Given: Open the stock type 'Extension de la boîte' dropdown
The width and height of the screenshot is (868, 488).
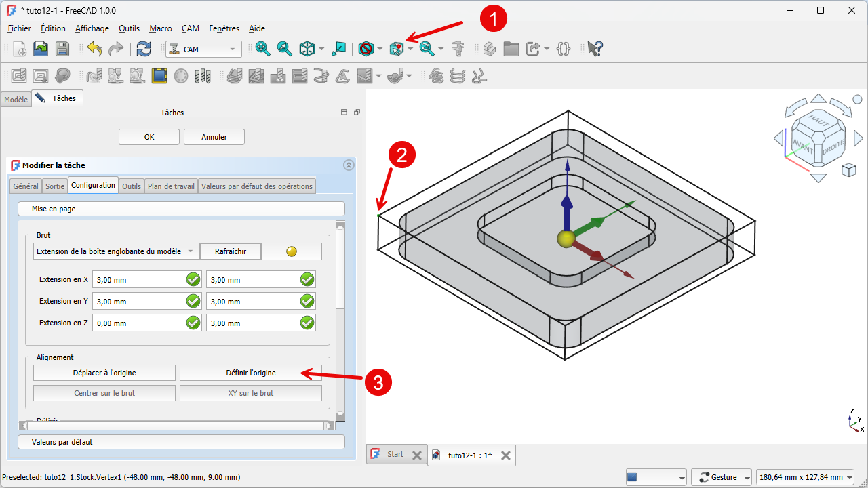Looking at the screenshot, I should [x=116, y=251].
